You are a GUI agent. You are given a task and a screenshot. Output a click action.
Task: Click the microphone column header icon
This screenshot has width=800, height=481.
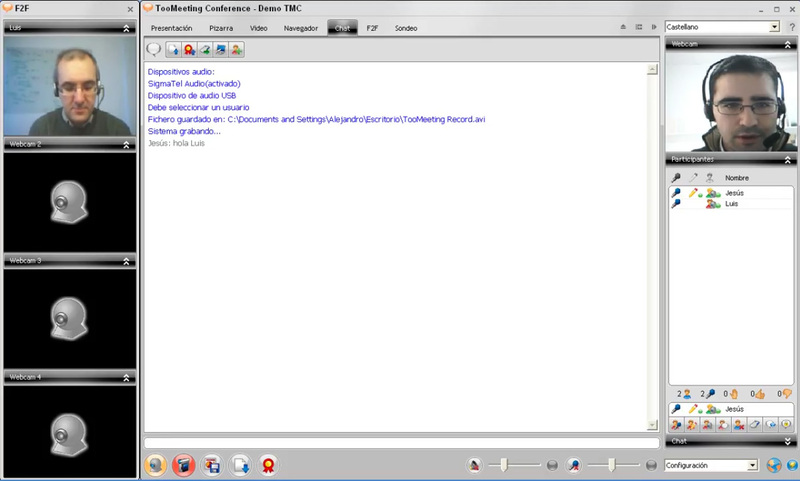[x=676, y=178]
